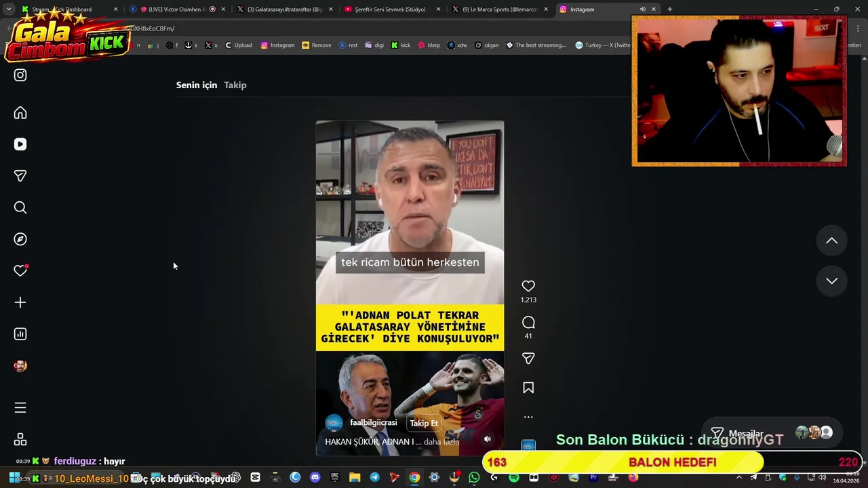
Task: Close the Instagram browser tab
Action: click(x=654, y=9)
